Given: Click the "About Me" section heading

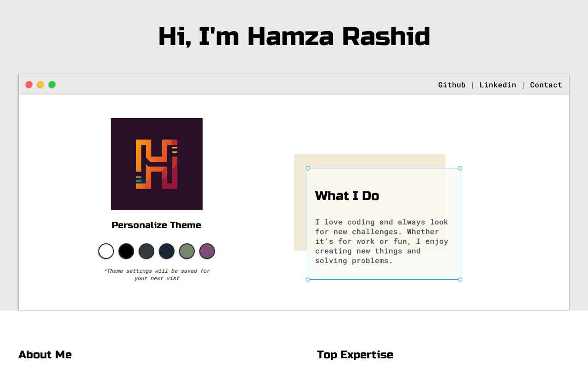Looking at the screenshot, I should coord(45,355).
